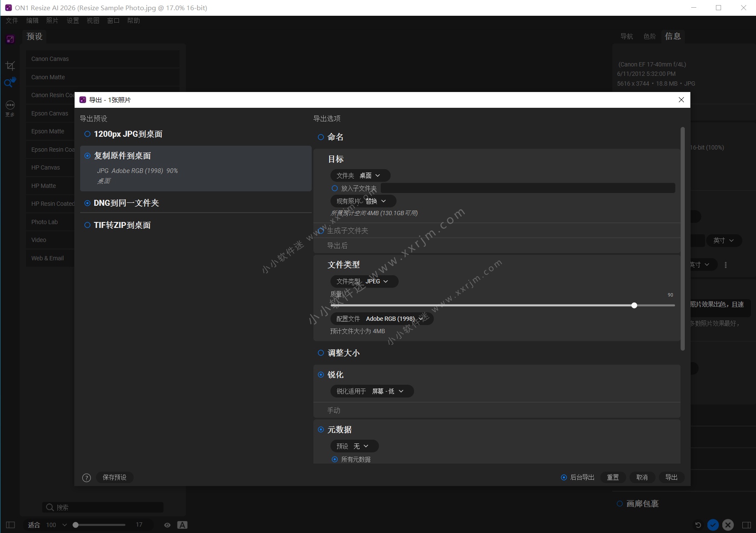The image size is (756, 533).
Task: Open the 配置文件 Adobe RGB (1998) dropdown
Action: point(382,319)
